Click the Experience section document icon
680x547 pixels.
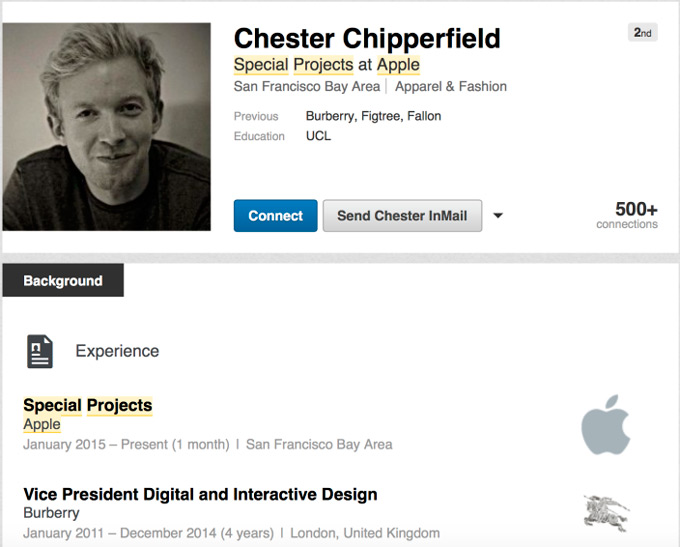pos(40,351)
